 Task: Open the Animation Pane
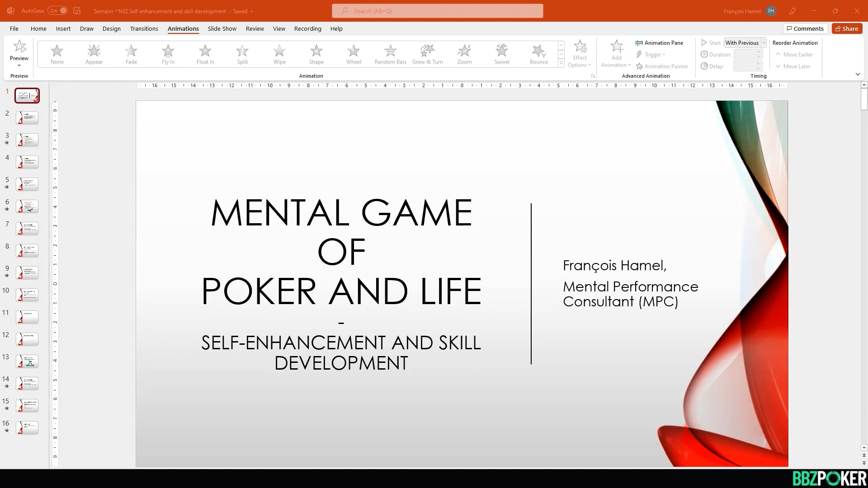tap(660, 42)
